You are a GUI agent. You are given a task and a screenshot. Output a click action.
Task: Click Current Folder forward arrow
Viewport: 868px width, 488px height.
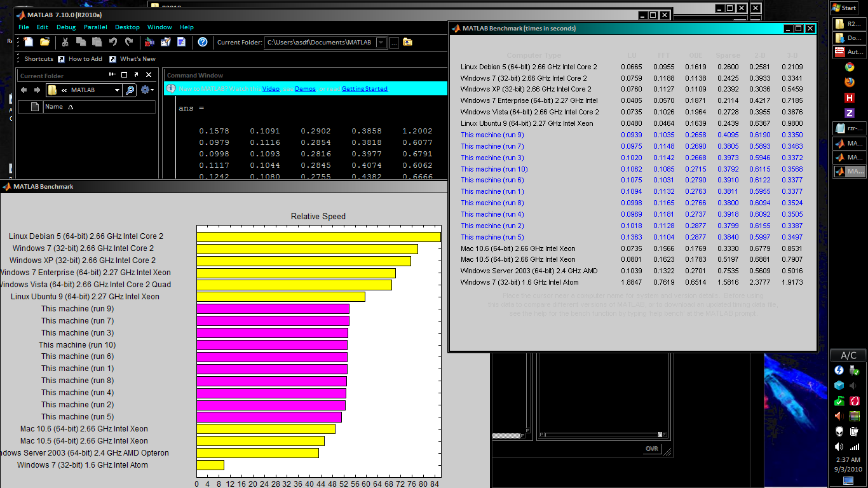pos(37,90)
